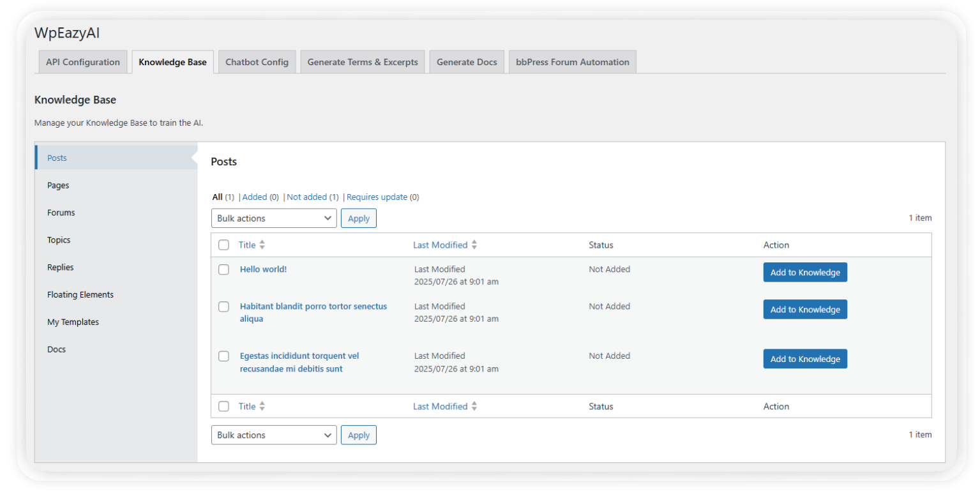Select Forums in the left sidebar
980x498 pixels.
point(61,213)
